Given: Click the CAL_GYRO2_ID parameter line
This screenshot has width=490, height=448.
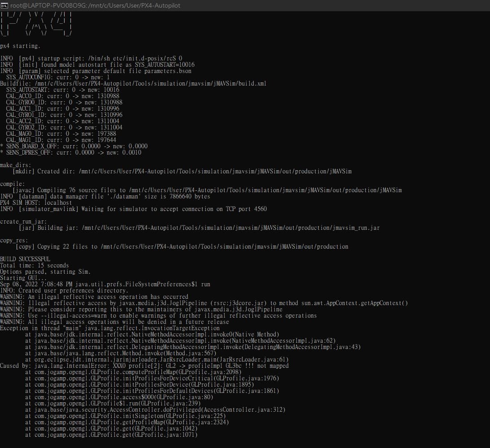Looking at the screenshot, I should tap(64, 127).
